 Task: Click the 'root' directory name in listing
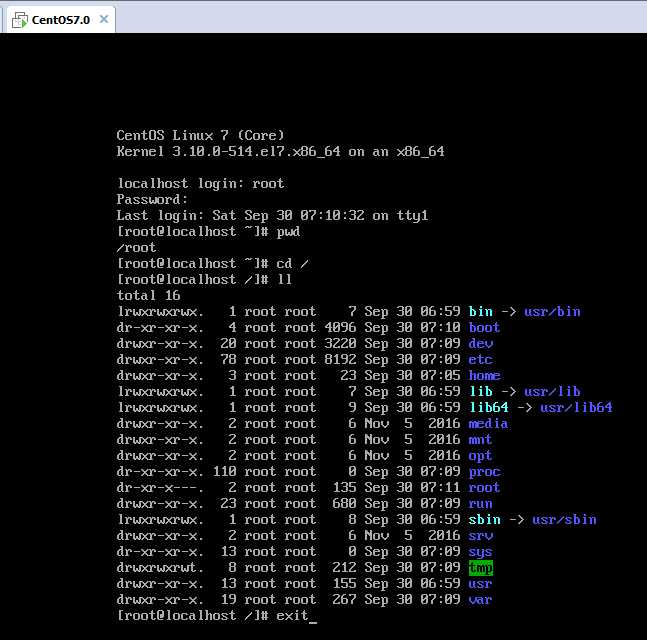point(484,487)
